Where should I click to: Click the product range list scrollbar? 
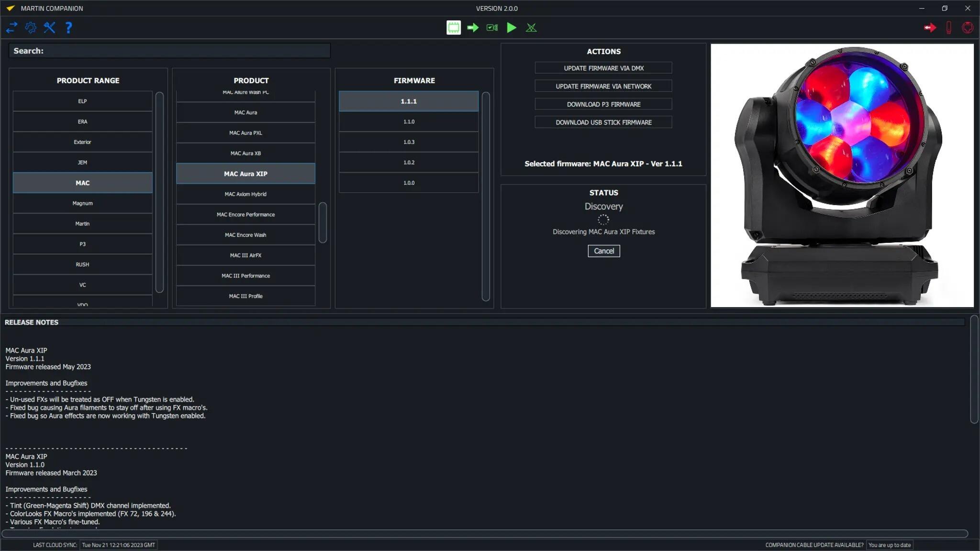159,192
